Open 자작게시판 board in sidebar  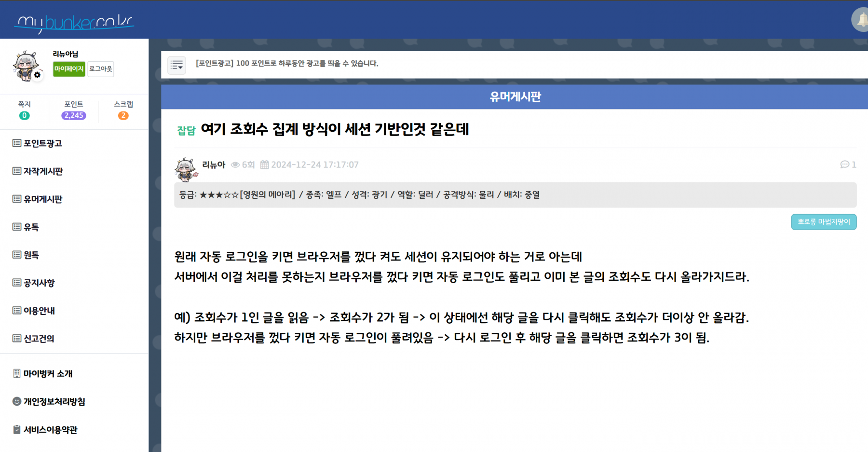[43, 171]
